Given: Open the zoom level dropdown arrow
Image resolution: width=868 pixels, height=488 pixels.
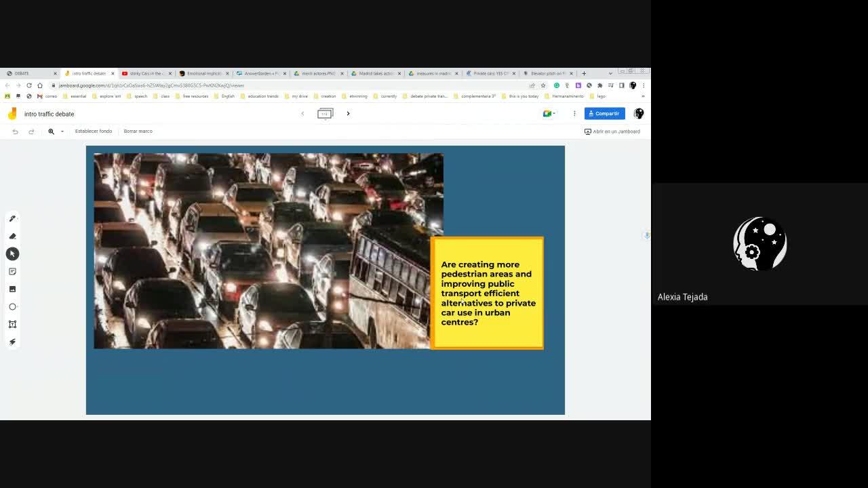Looking at the screenshot, I should 62,131.
